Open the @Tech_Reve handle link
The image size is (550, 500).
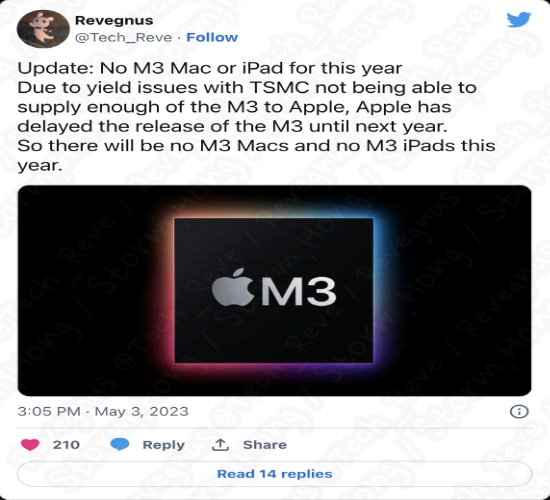123,38
